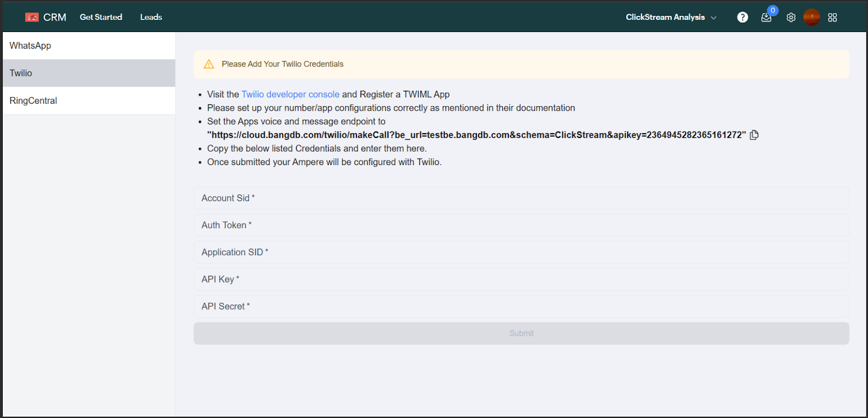Open the Leads menu
The image size is (868, 418).
point(151,17)
